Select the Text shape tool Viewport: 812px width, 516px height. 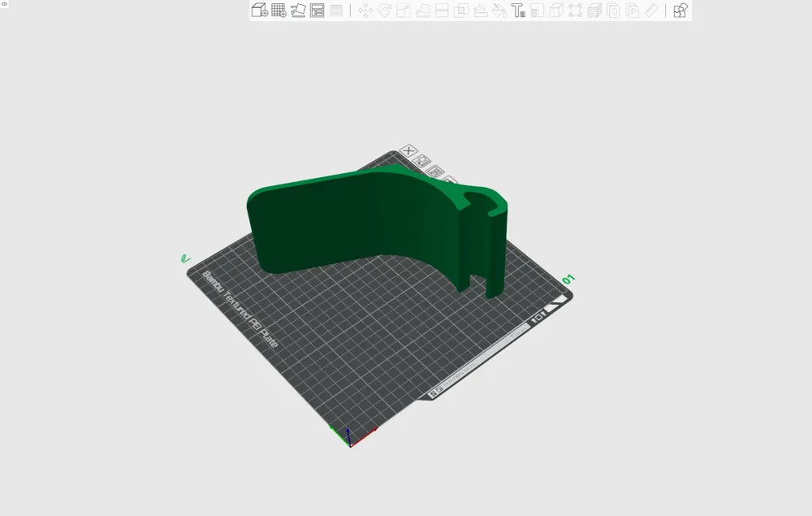(518, 11)
